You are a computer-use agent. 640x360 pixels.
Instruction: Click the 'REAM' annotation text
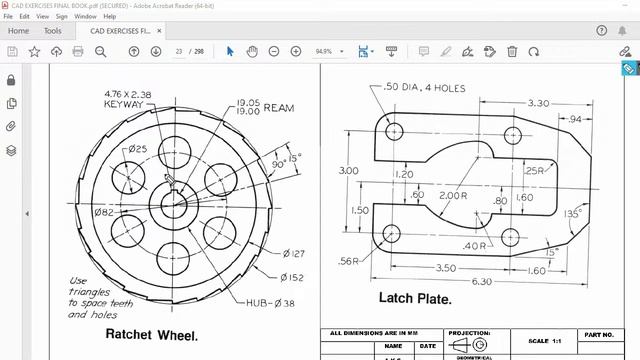279,108
